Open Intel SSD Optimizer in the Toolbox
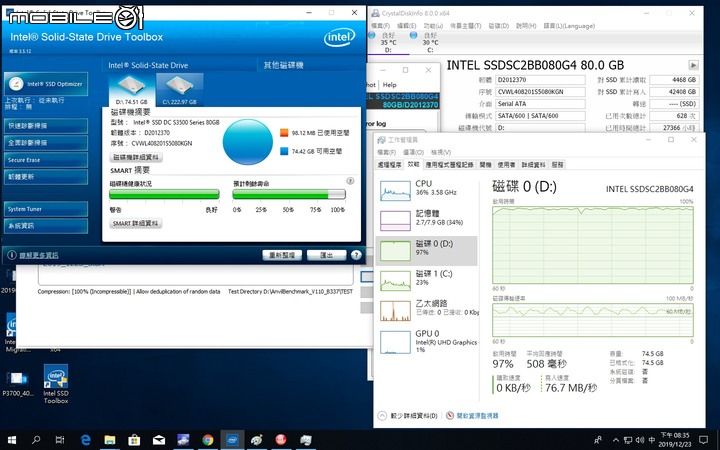 [x=46, y=84]
